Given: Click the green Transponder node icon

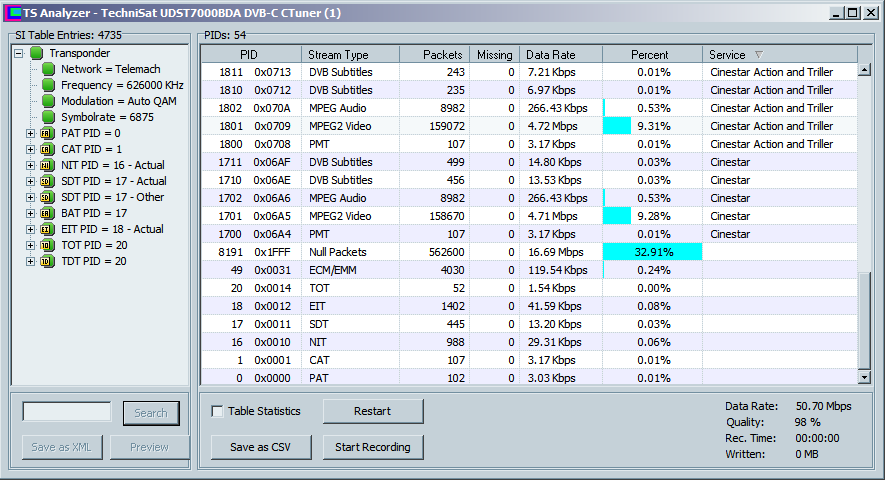Looking at the screenshot, I should point(37,53).
